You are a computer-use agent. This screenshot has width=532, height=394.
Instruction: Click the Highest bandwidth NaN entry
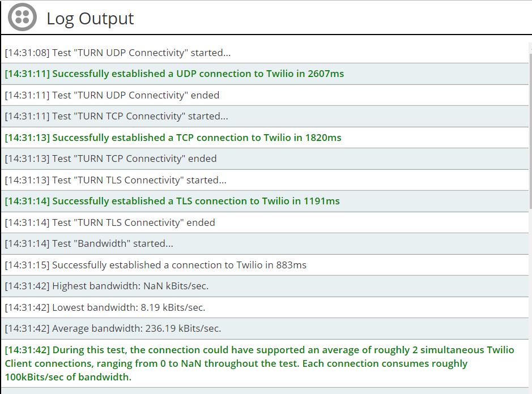pos(107,286)
